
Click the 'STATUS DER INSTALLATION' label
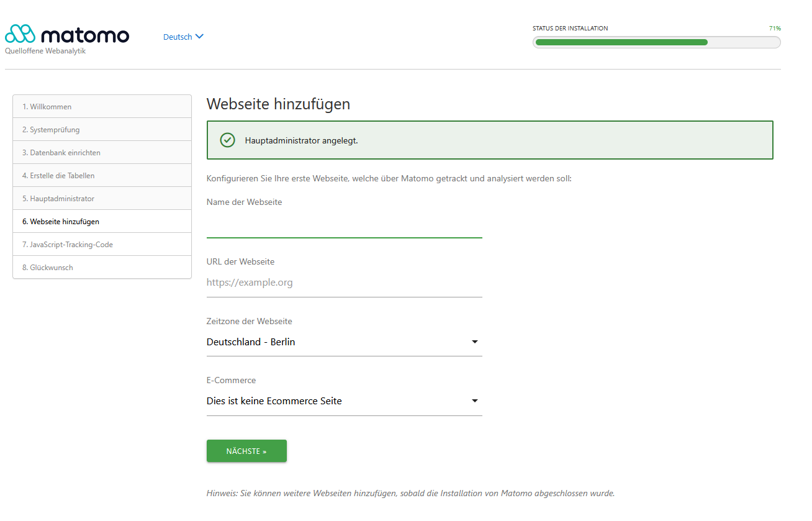coord(570,29)
